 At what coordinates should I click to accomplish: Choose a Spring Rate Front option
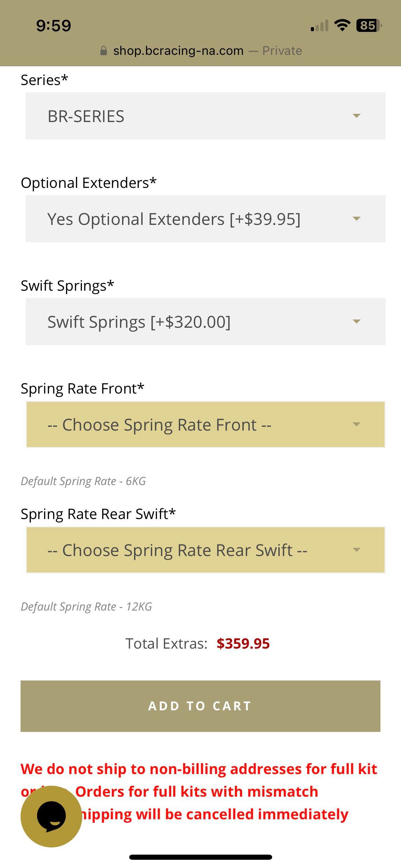[205, 424]
